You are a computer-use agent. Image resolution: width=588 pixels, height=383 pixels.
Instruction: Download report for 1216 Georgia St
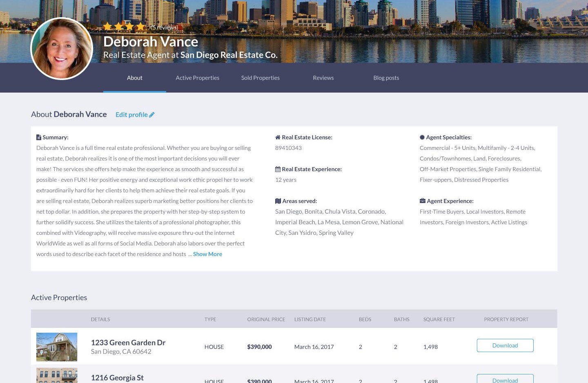tap(505, 379)
